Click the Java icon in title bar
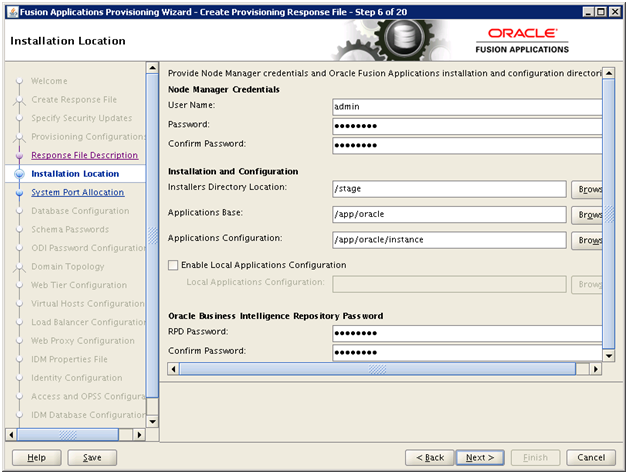Viewport: 628px width, 474px height. click(x=13, y=12)
